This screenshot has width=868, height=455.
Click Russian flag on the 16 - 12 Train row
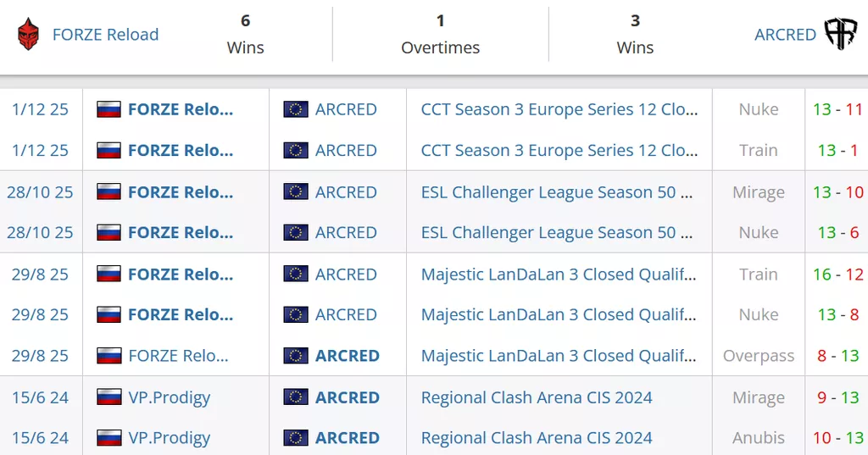pos(108,275)
